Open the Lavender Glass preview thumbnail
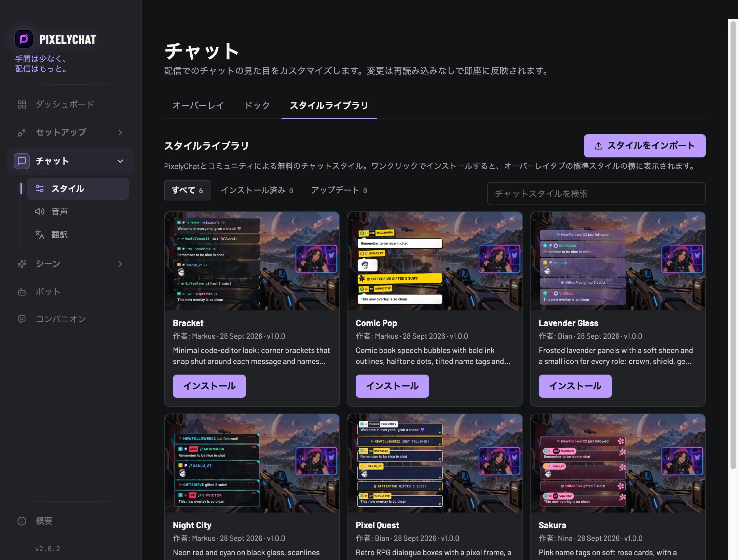 pos(618,261)
